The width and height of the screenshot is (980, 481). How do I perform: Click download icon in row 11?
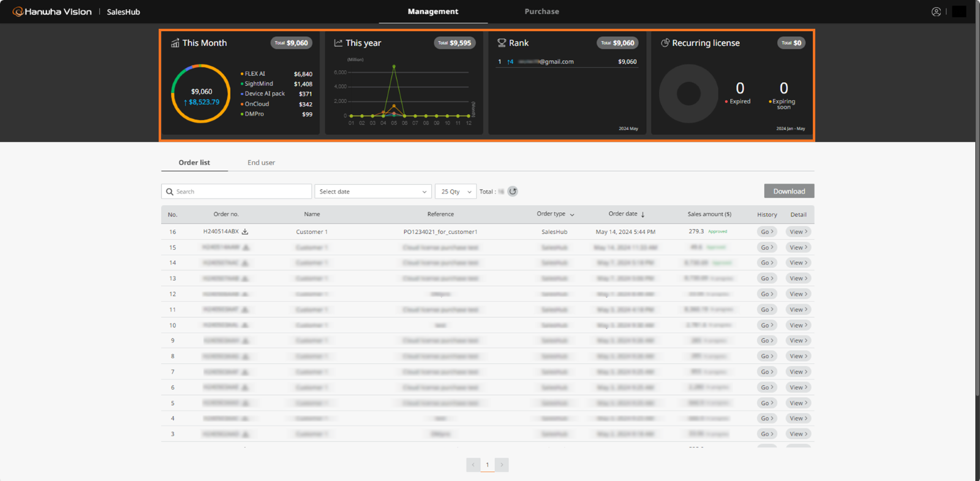click(x=245, y=310)
